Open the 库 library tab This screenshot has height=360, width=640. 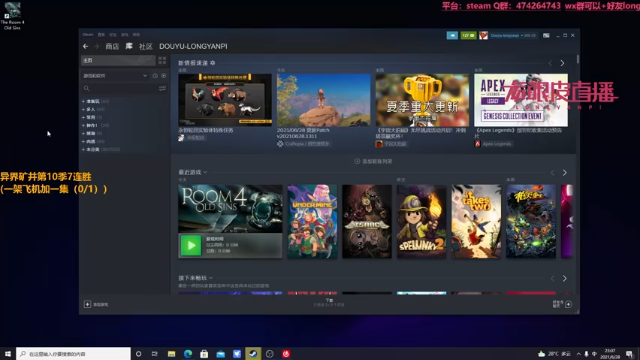(x=129, y=47)
